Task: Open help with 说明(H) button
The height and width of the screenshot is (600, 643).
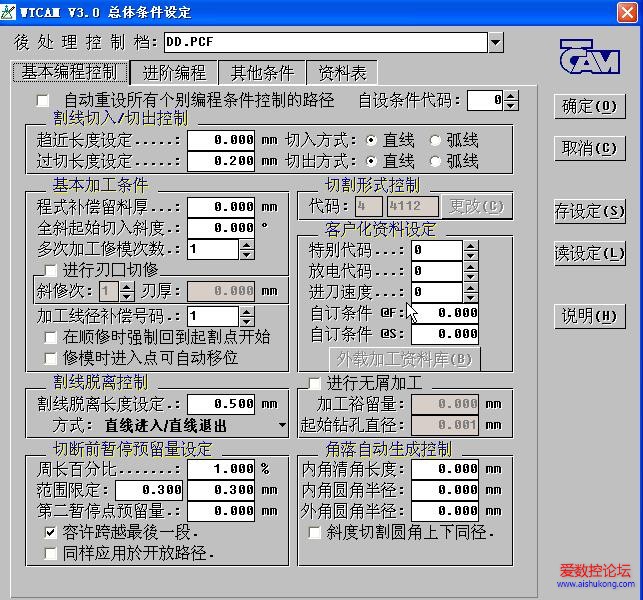Action: click(x=589, y=316)
